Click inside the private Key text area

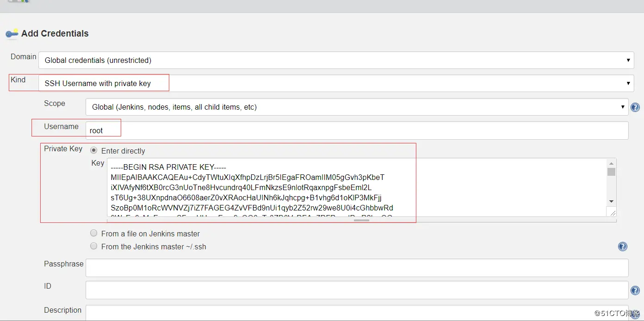(357, 187)
